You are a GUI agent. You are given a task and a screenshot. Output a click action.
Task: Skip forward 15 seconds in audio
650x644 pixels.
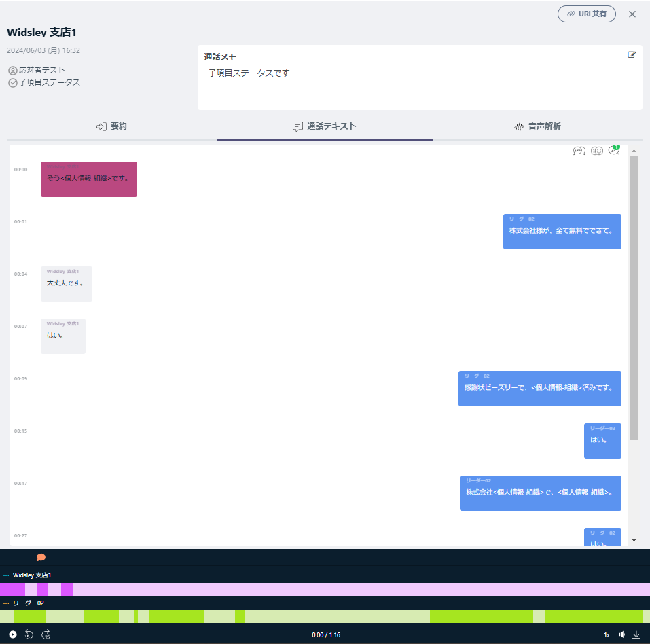click(46, 634)
